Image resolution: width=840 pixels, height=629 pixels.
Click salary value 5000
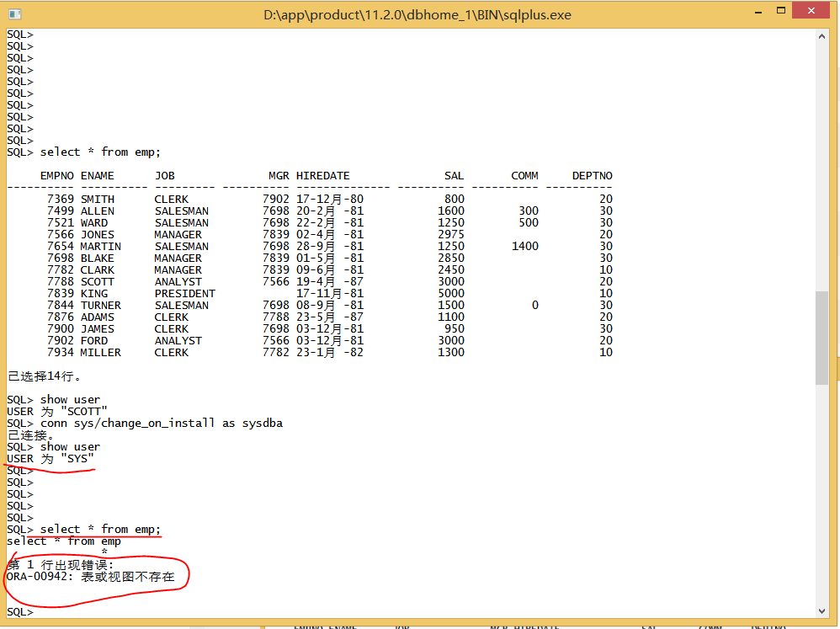coord(451,294)
